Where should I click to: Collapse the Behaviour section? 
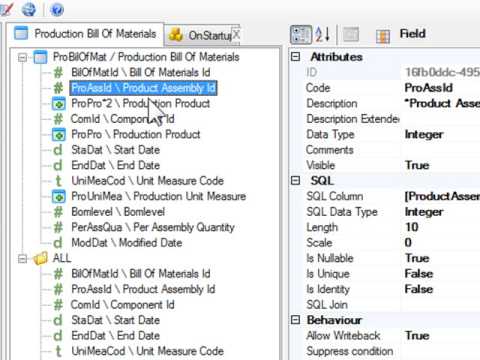(295, 320)
